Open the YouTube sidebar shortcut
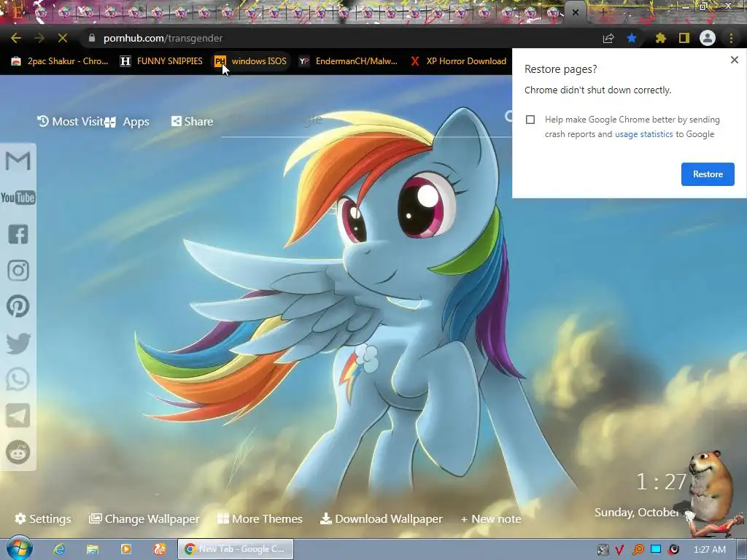This screenshot has height=560, width=747. coord(18,198)
